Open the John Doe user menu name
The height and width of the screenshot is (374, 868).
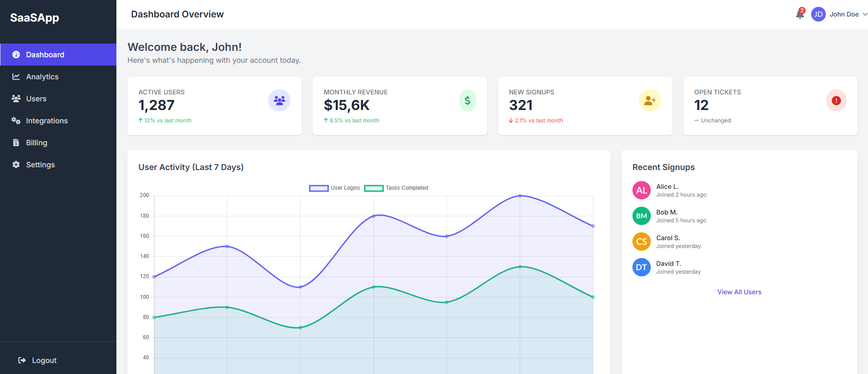pyautogui.click(x=844, y=14)
